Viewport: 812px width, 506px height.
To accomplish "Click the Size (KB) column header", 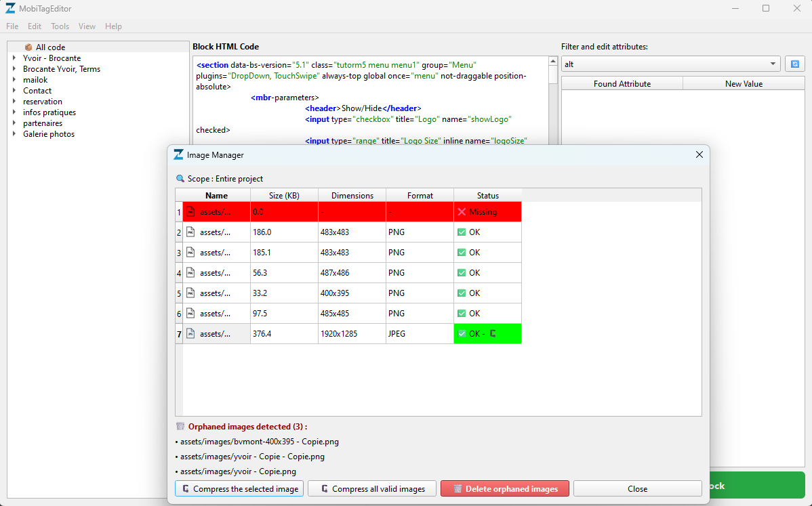I will click(284, 196).
